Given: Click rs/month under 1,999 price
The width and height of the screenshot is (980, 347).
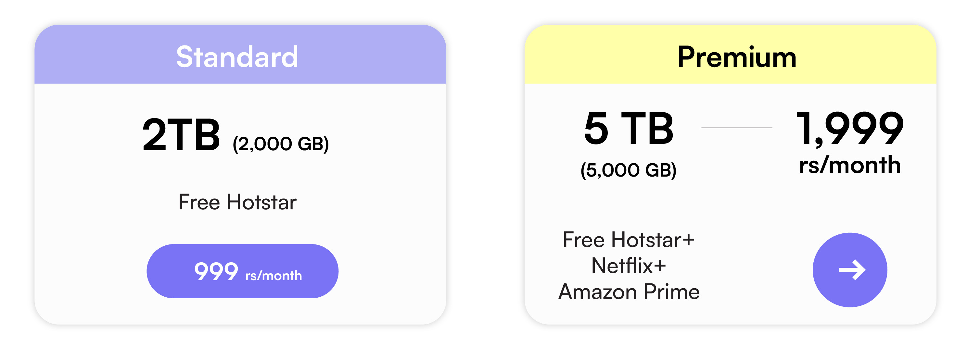Looking at the screenshot, I should click(849, 165).
